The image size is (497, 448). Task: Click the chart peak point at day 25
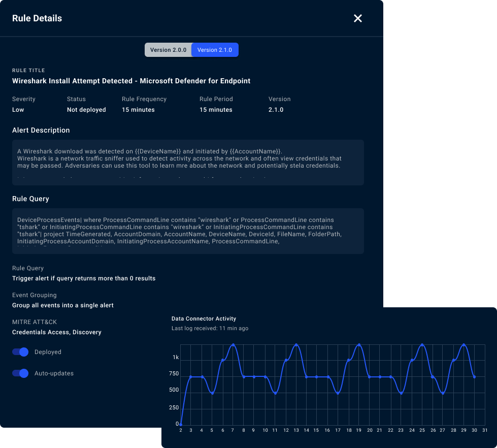[422, 345]
